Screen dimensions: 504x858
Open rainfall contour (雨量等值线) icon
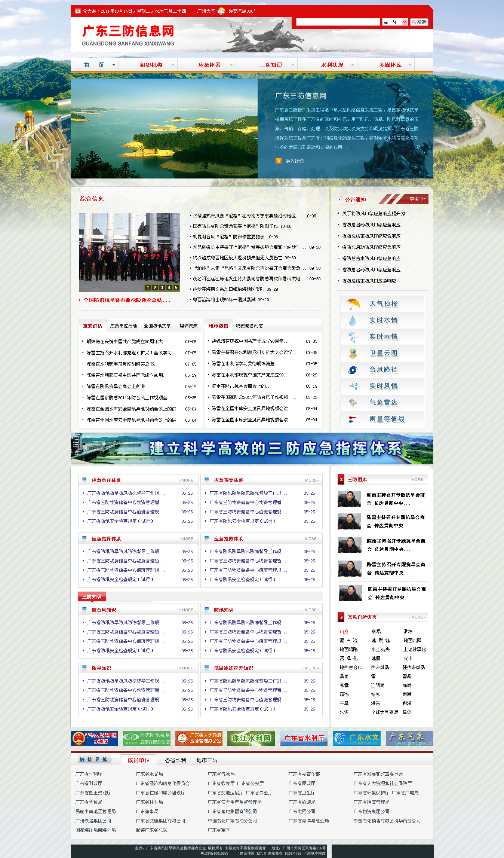click(x=353, y=419)
